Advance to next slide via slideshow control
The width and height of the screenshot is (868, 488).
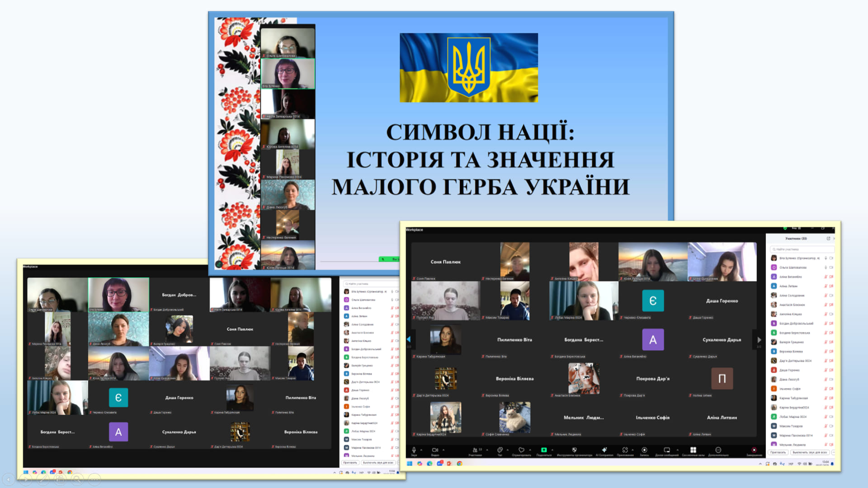pyautogui.click(x=25, y=479)
